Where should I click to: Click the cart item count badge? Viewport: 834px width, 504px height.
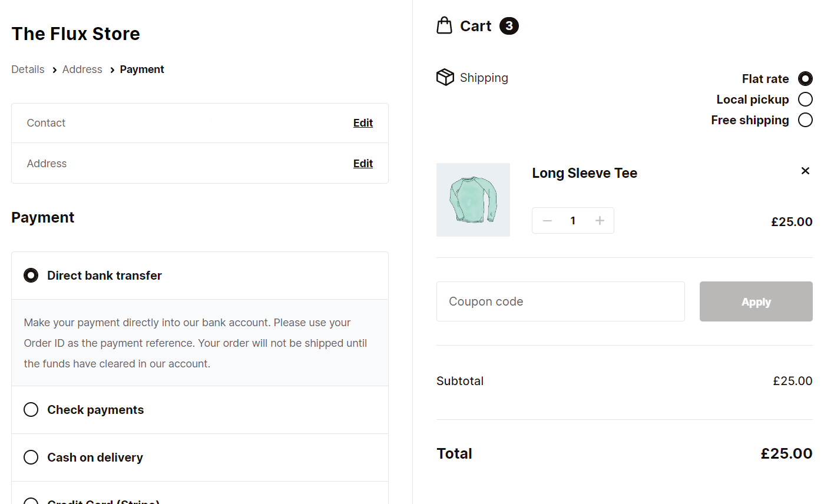[x=509, y=25]
